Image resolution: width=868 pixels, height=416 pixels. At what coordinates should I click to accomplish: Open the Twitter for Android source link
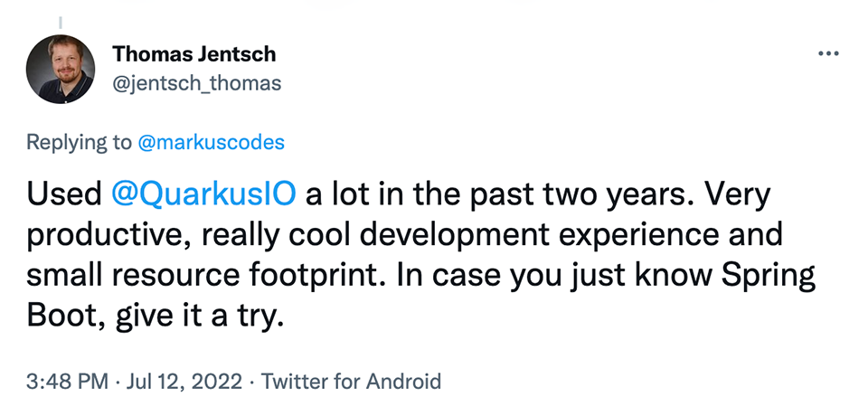coord(351,382)
